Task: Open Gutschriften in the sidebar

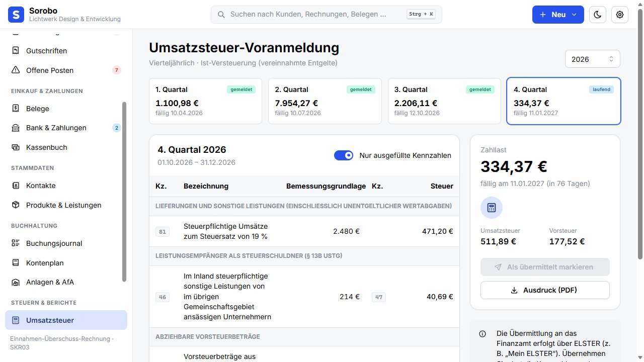Action: pos(66,51)
